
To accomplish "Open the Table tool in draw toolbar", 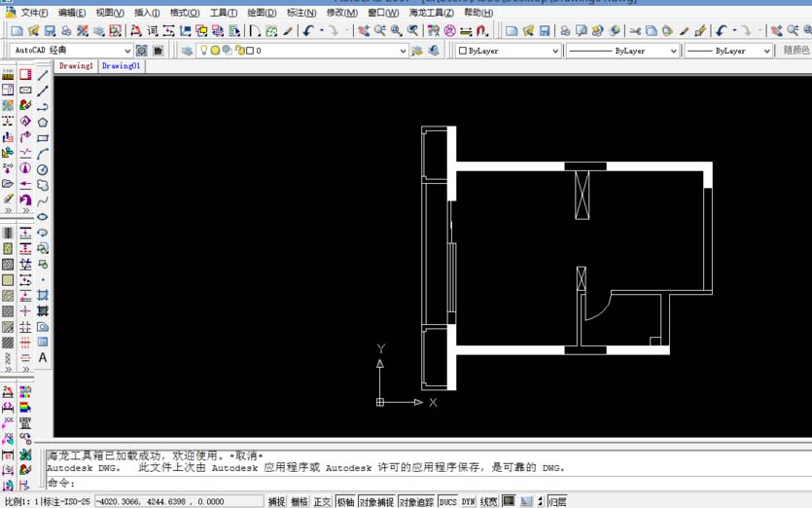I will [43, 343].
